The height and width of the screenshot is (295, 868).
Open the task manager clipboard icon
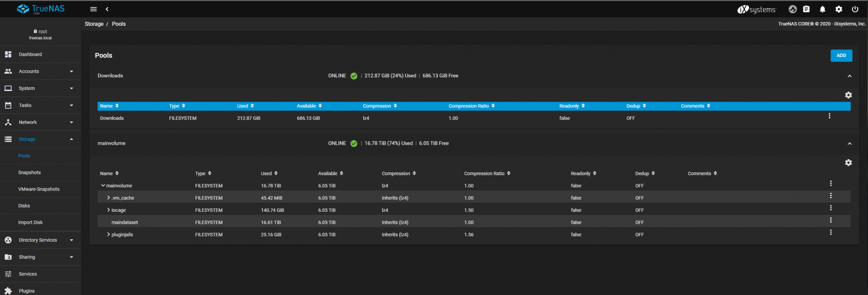pos(806,9)
